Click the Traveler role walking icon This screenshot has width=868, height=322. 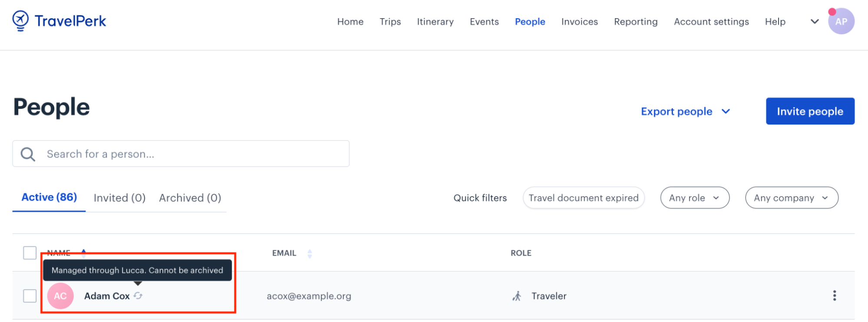point(517,296)
